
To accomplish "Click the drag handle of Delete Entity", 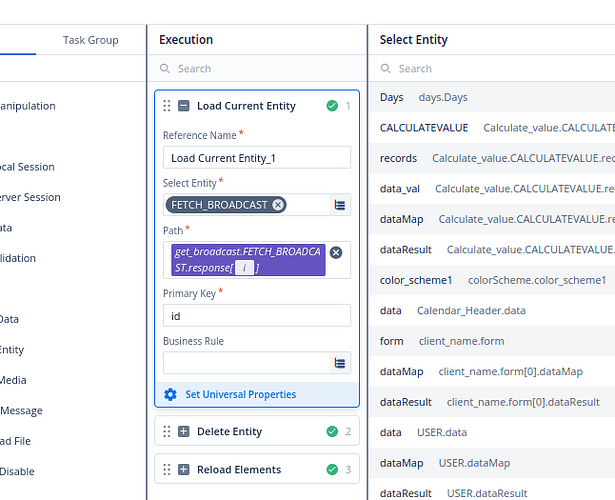I will tap(167, 432).
